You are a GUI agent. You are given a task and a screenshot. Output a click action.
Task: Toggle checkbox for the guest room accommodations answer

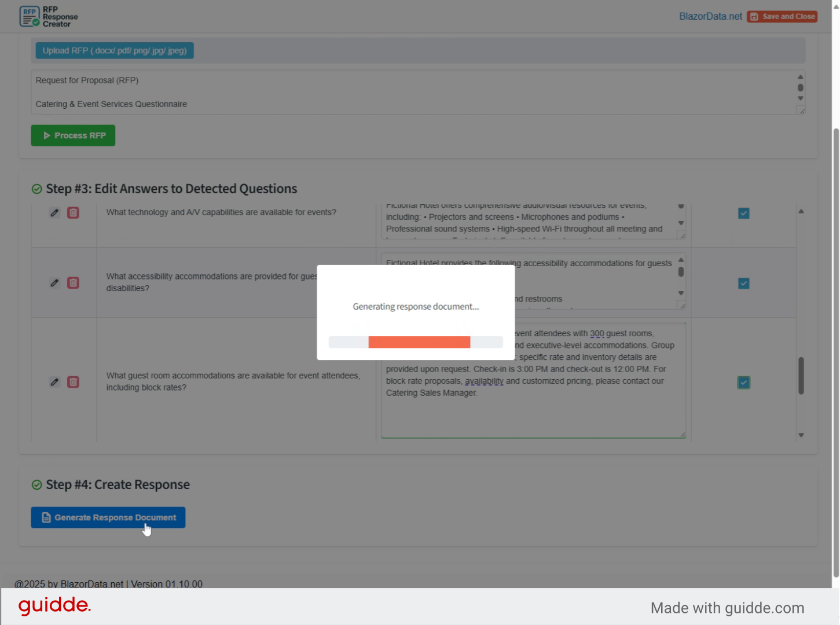tap(744, 383)
